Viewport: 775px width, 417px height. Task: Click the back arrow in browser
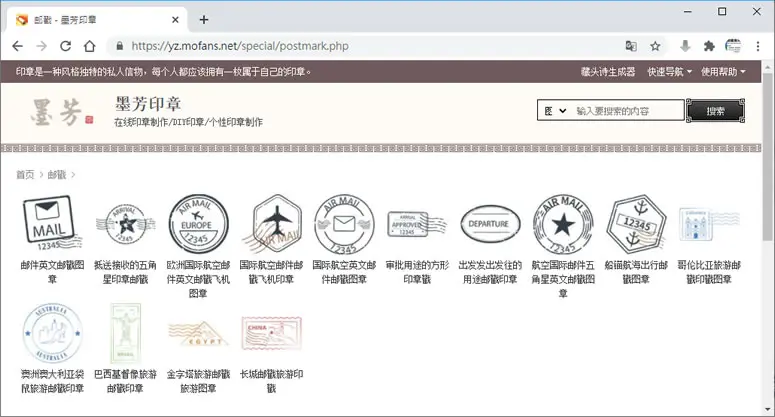point(17,46)
